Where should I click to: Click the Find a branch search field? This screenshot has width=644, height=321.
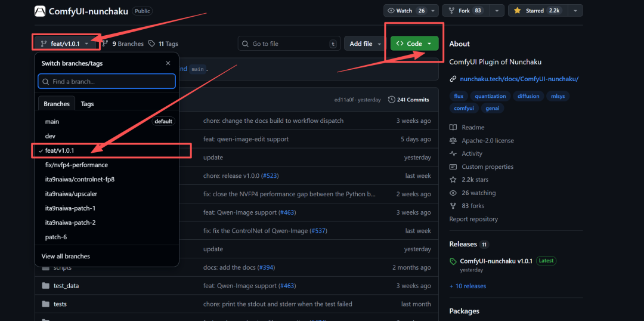pyautogui.click(x=107, y=81)
